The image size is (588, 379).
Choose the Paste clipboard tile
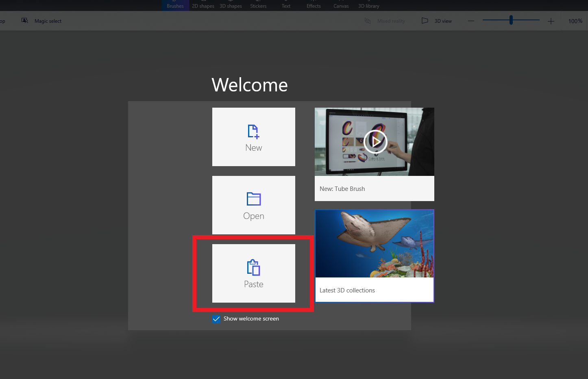pos(254,273)
